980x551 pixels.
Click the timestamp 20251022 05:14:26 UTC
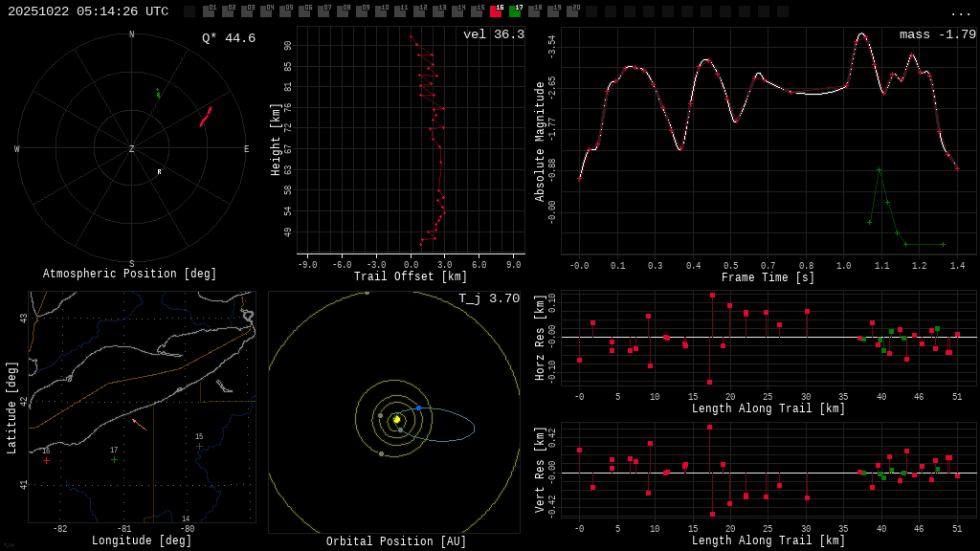point(88,11)
